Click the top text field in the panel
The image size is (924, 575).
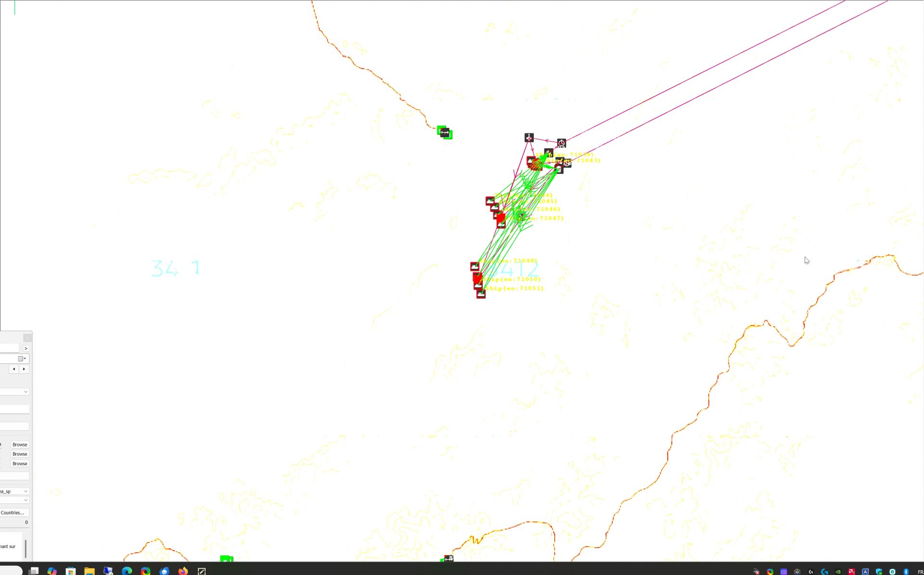[x=10, y=348]
